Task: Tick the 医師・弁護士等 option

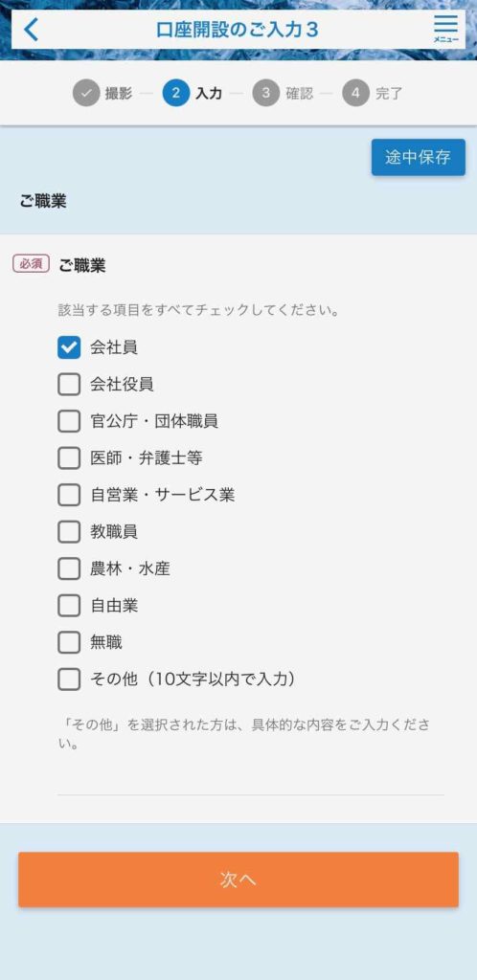Action: coord(69,458)
